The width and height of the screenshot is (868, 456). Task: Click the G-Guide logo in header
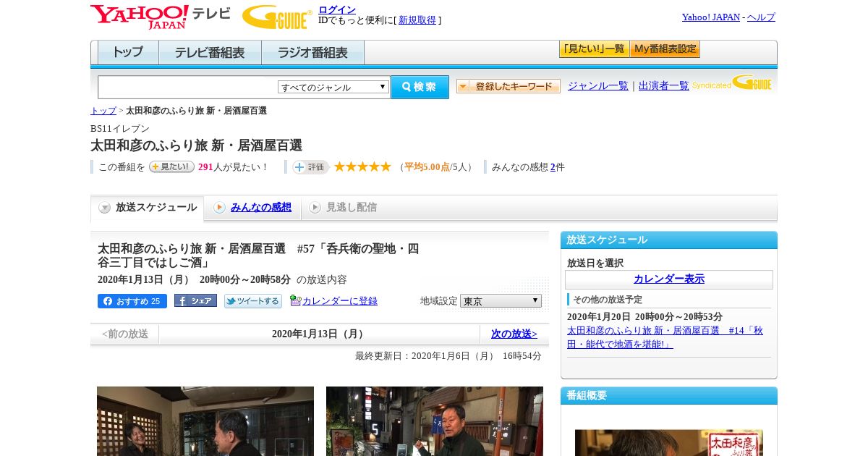pyautogui.click(x=276, y=17)
